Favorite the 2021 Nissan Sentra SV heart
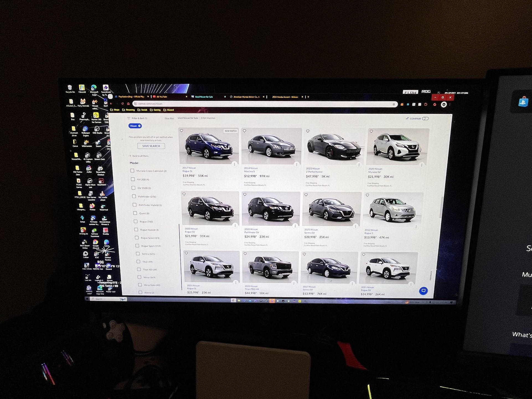This screenshot has width=532, height=399. [306, 195]
